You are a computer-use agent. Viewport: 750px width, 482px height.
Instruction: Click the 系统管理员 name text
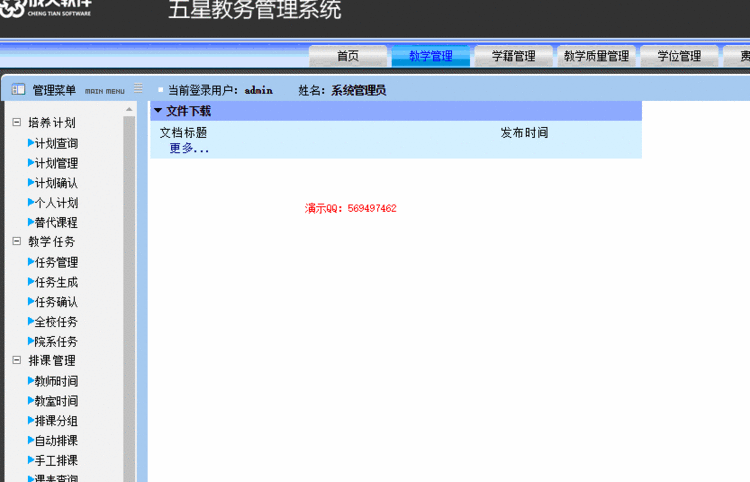coord(359,90)
